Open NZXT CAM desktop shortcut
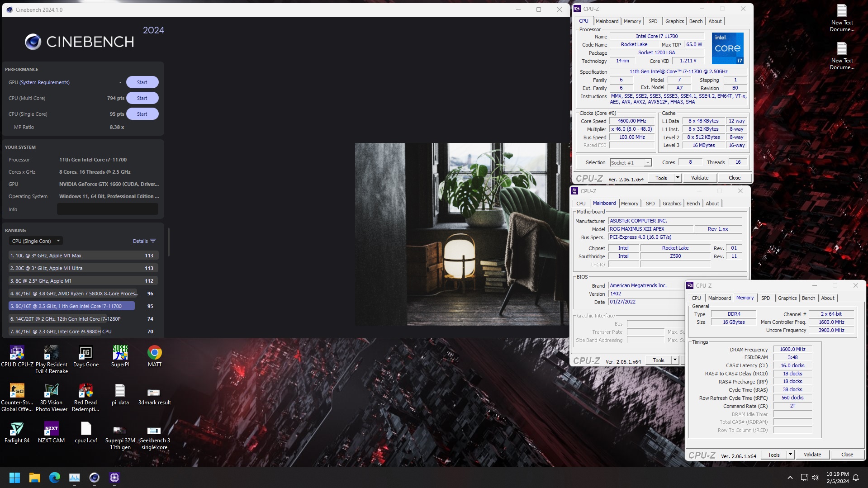 (52, 432)
